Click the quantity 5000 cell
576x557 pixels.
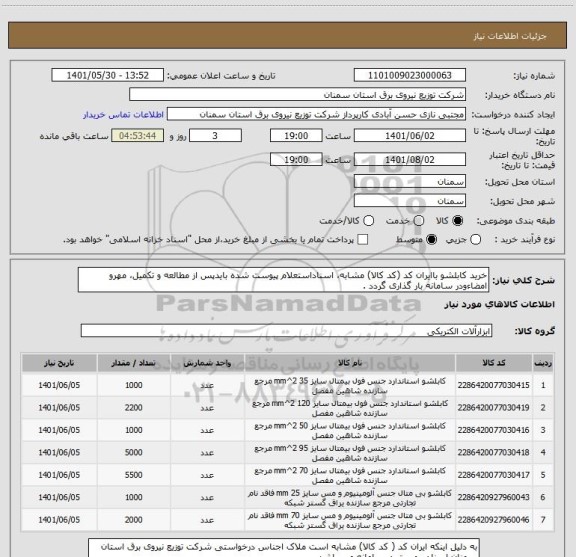133,452
